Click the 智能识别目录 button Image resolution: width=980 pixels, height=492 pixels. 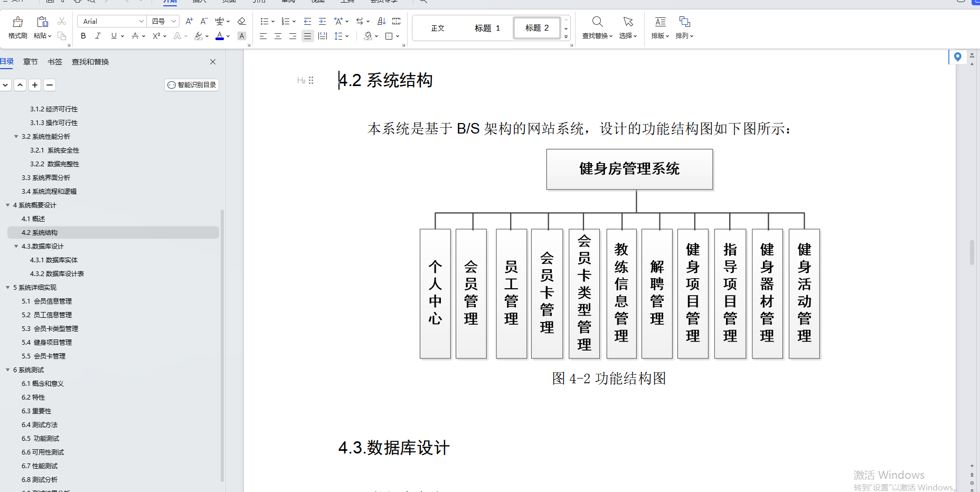[191, 84]
